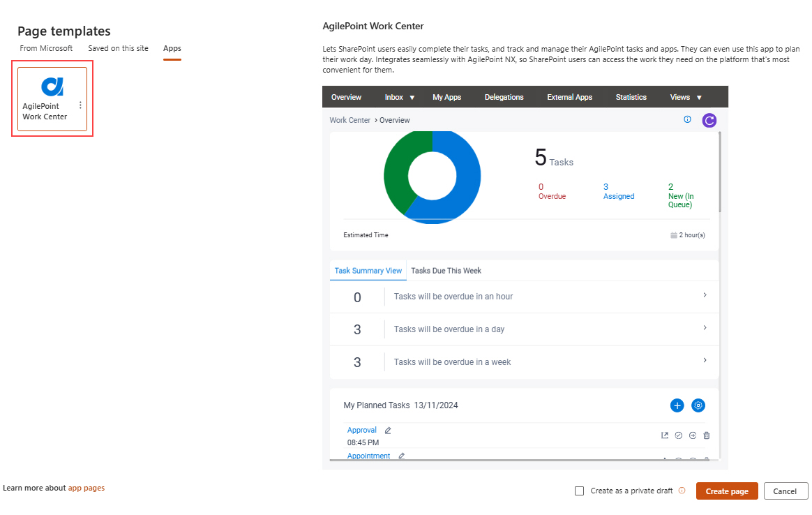Screen dimensions: 812x515
Task: Click the Work Center breadcrumb link
Action: point(350,120)
